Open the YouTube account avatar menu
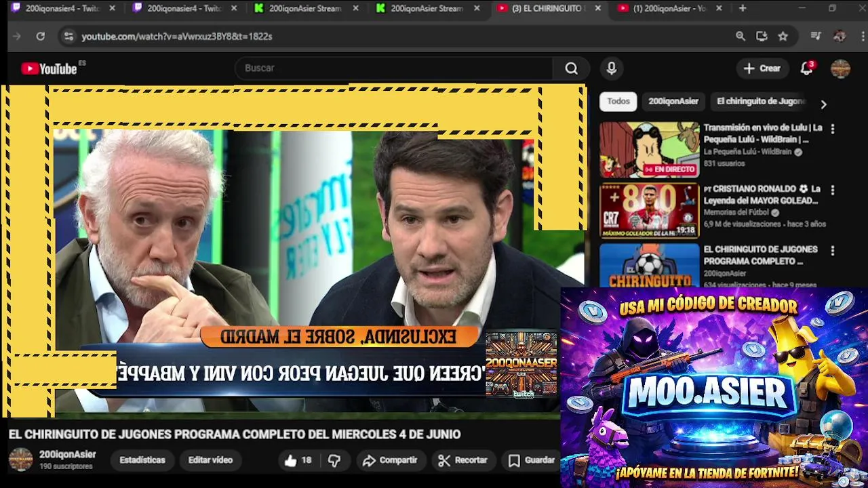This screenshot has height=488, width=868. coord(840,68)
